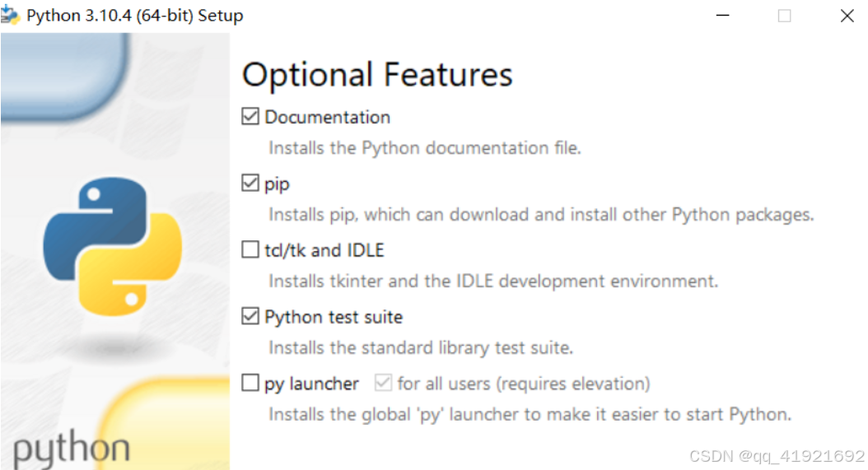Uncheck the pip checkbox

(x=250, y=184)
